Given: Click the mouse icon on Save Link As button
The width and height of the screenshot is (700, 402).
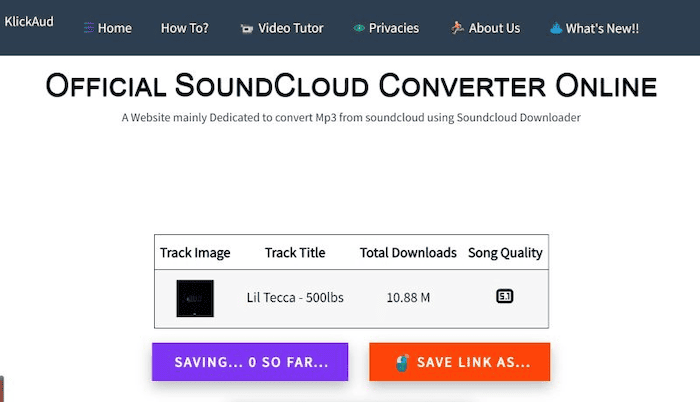Looking at the screenshot, I should 402,362.
